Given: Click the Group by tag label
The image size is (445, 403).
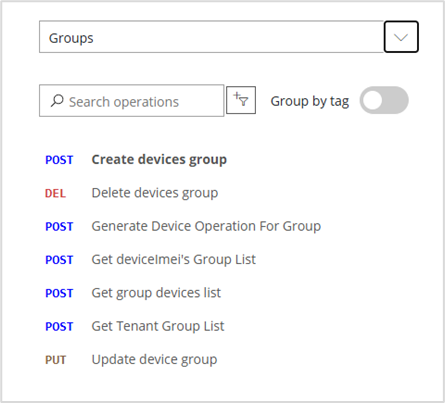Looking at the screenshot, I should coord(310,101).
